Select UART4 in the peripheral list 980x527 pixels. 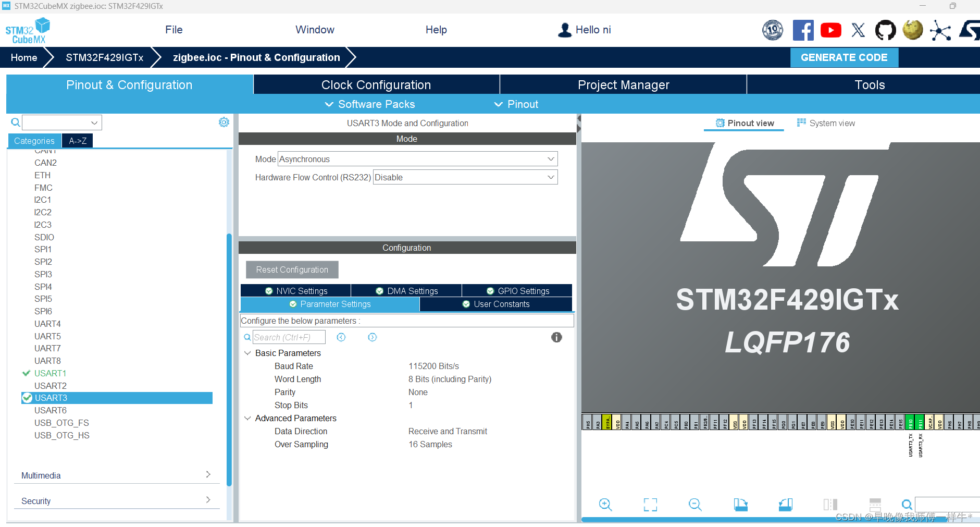47,324
